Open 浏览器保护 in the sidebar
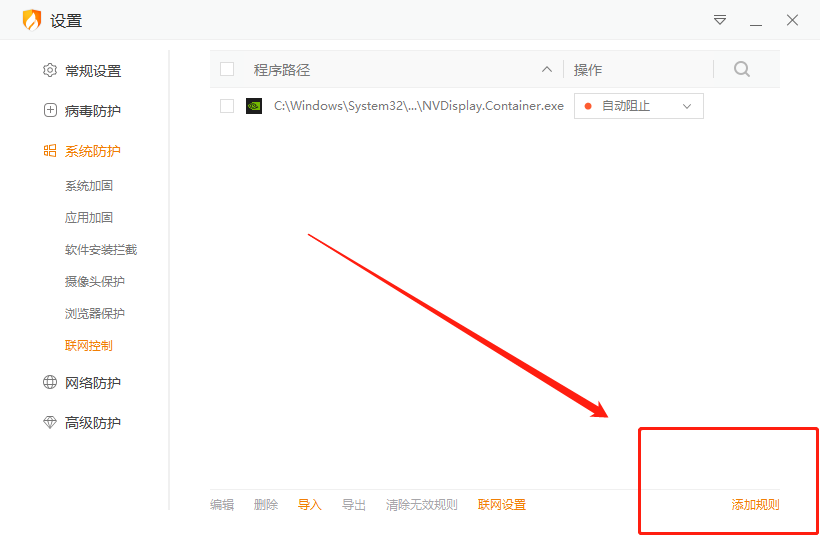 click(x=95, y=313)
